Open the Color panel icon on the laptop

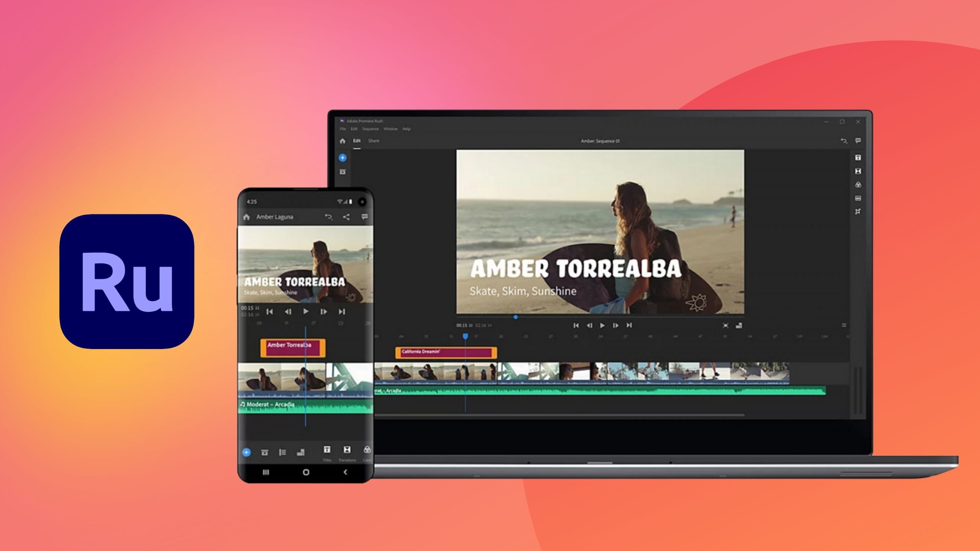coord(858,184)
